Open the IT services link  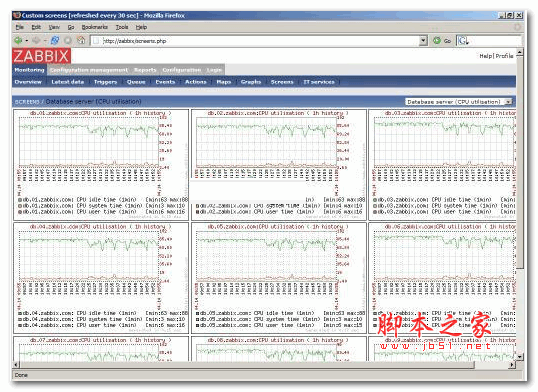click(319, 82)
